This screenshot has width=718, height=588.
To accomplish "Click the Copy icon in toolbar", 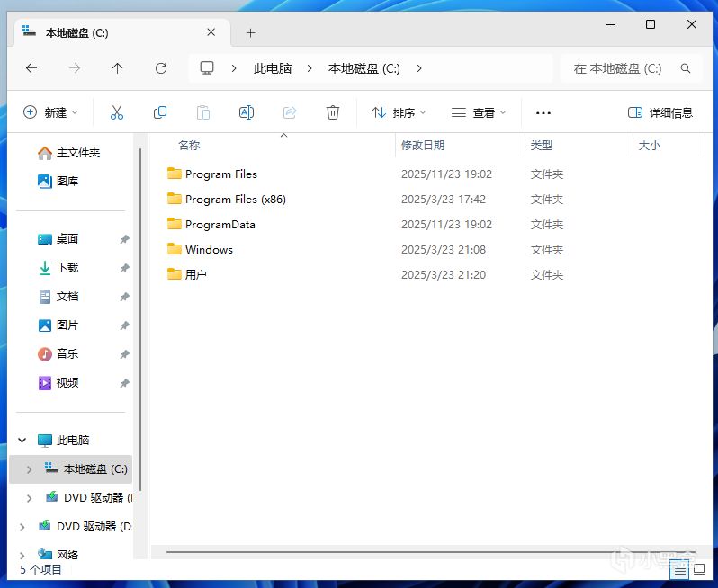I will [160, 112].
